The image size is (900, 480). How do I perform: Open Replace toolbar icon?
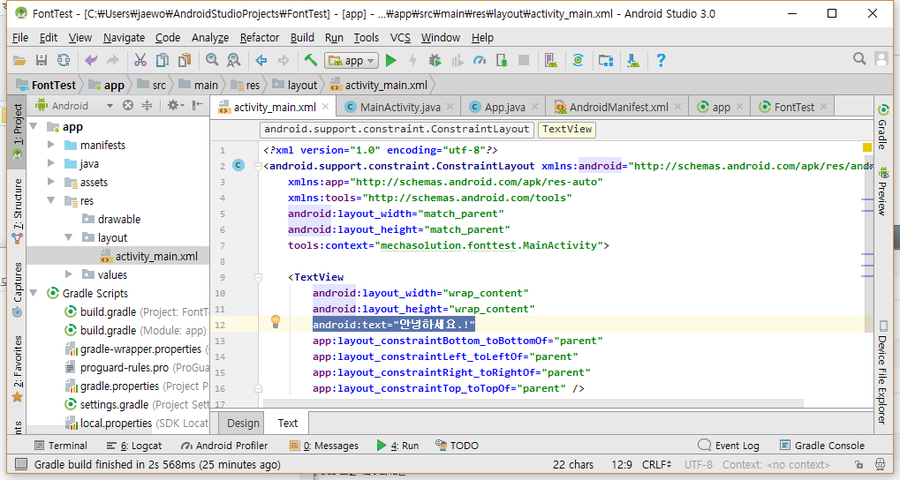(x=234, y=60)
